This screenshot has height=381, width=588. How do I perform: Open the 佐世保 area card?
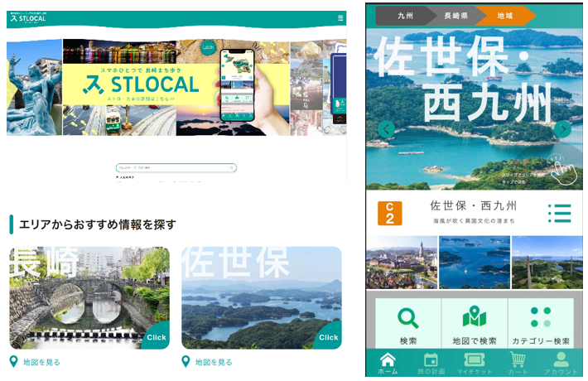[262, 297]
